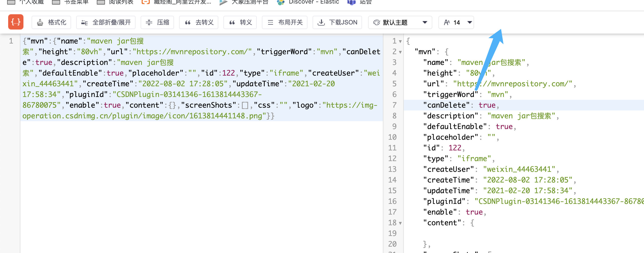
Task: Open the 默认主题 theme dropdown
Action: tap(400, 22)
